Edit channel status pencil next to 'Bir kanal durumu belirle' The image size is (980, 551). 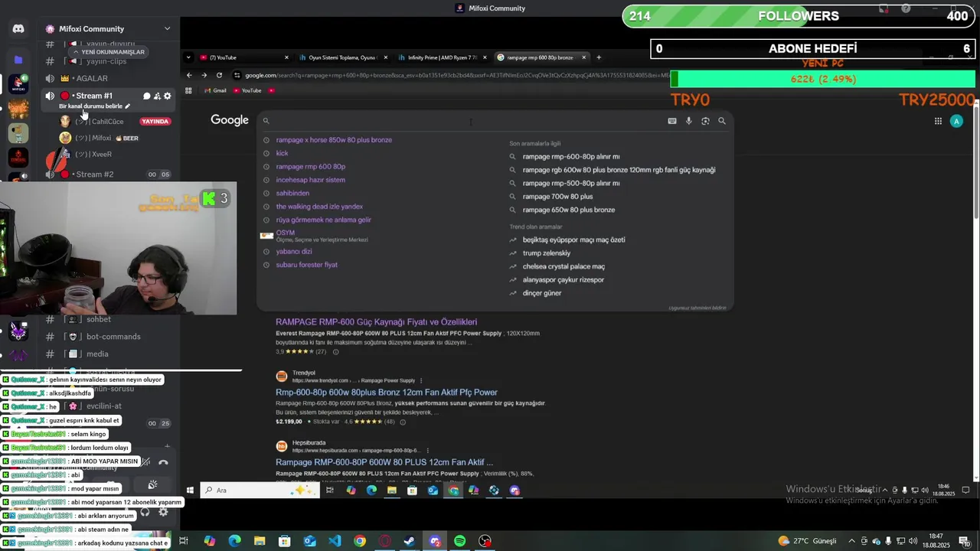point(128,106)
